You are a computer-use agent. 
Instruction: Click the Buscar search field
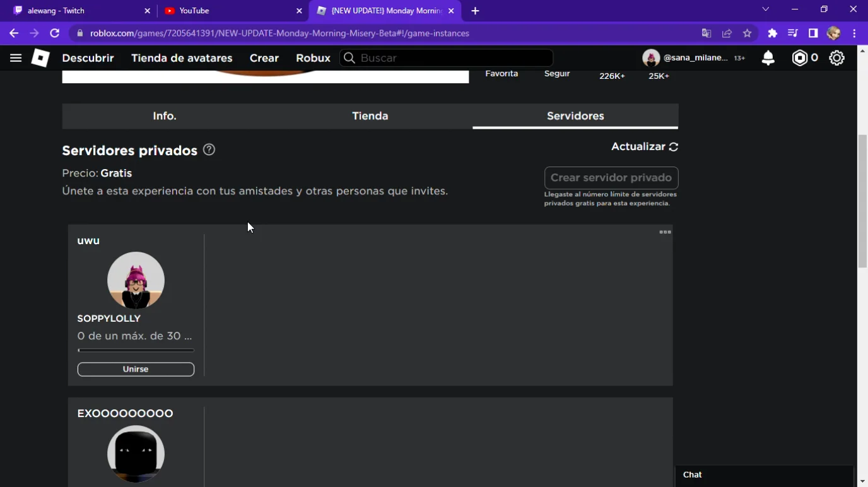(x=447, y=58)
